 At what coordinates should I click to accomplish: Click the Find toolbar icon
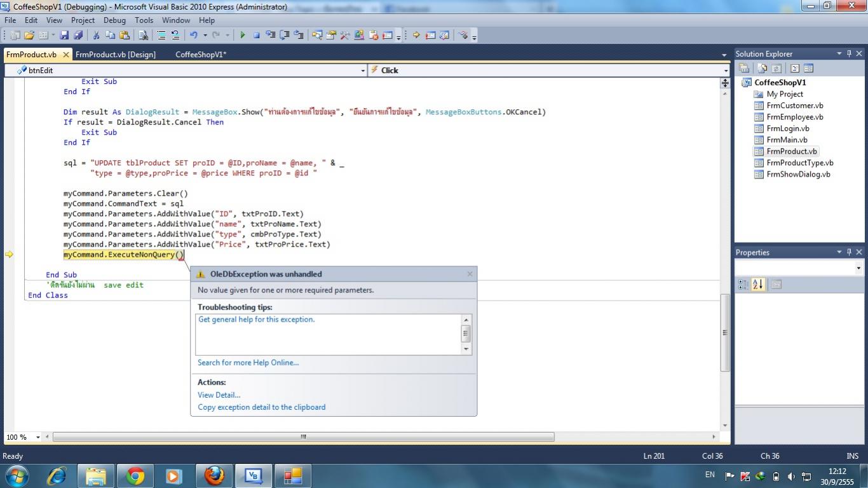tap(144, 36)
